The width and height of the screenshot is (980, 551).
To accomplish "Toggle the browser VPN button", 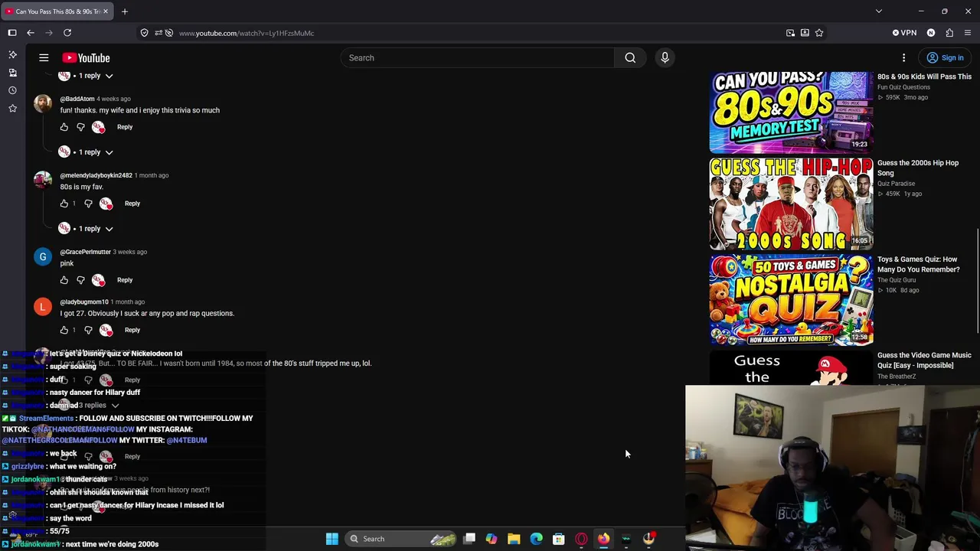I will click(904, 33).
